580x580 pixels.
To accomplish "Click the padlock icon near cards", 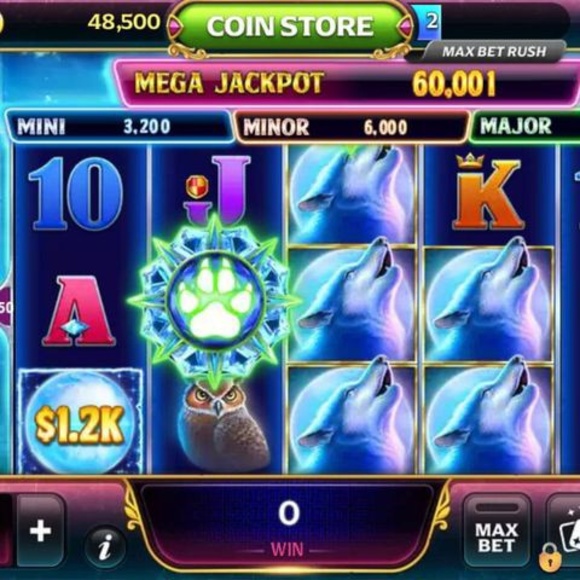I will pyautogui.click(x=550, y=557).
